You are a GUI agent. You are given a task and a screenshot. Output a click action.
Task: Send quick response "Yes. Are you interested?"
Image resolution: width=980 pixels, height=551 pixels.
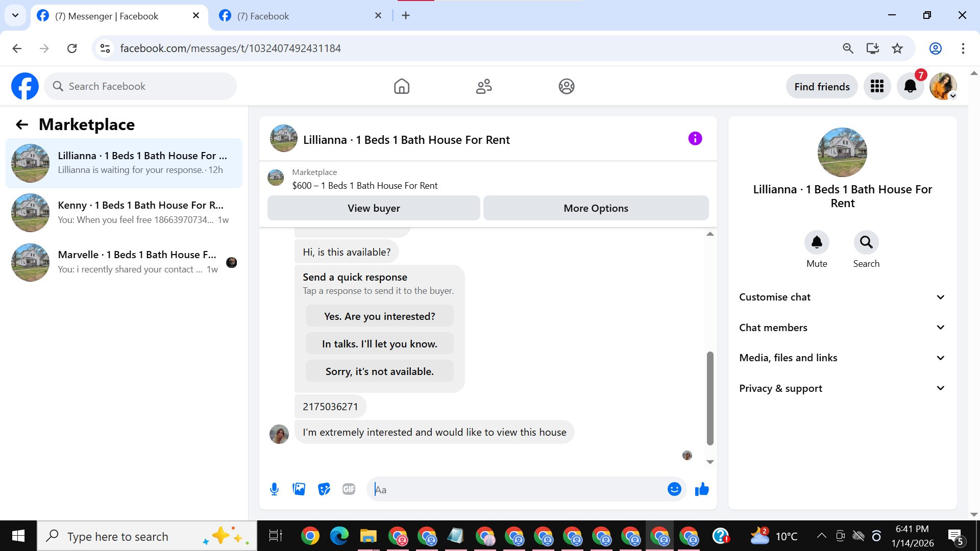pyautogui.click(x=379, y=316)
